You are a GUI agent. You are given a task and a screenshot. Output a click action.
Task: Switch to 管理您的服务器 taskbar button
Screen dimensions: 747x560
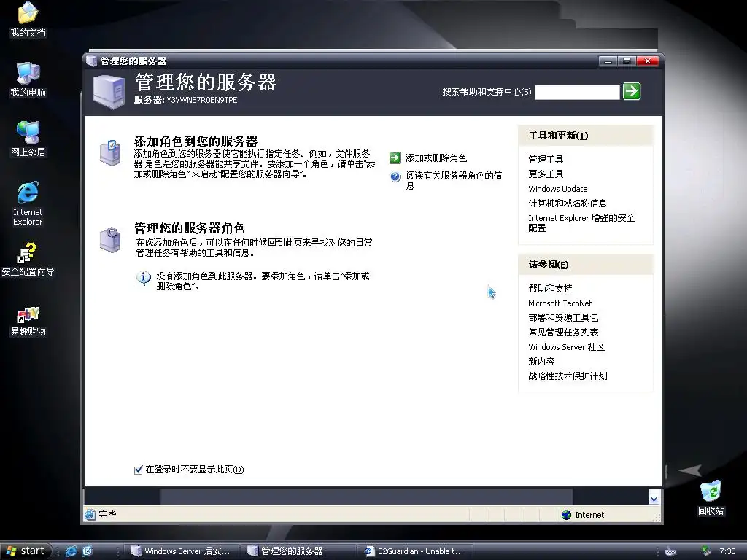click(298, 551)
